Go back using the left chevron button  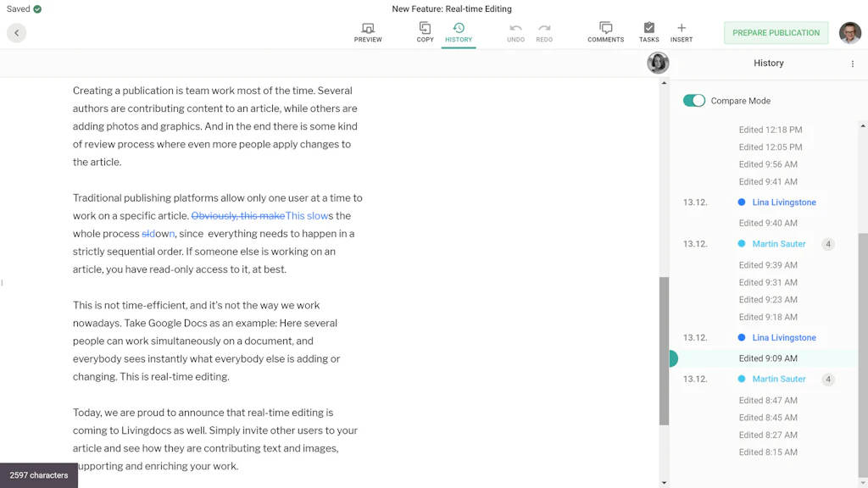click(x=17, y=33)
